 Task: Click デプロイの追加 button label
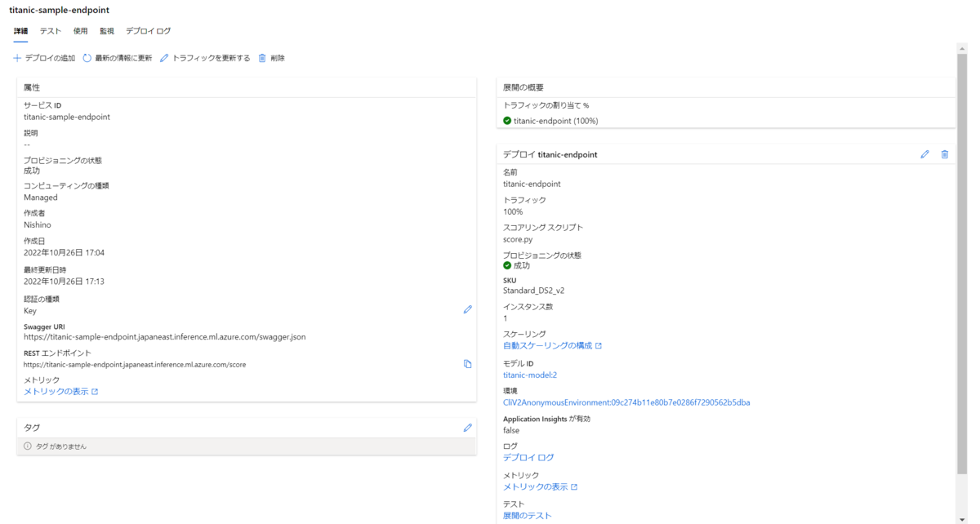(51, 58)
